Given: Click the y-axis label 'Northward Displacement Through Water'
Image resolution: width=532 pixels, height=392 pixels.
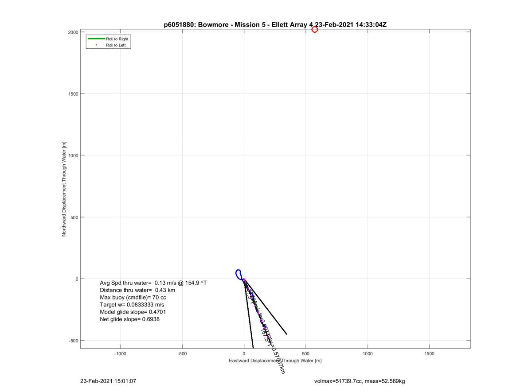Looking at the screenshot, I should pyautogui.click(x=64, y=189).
